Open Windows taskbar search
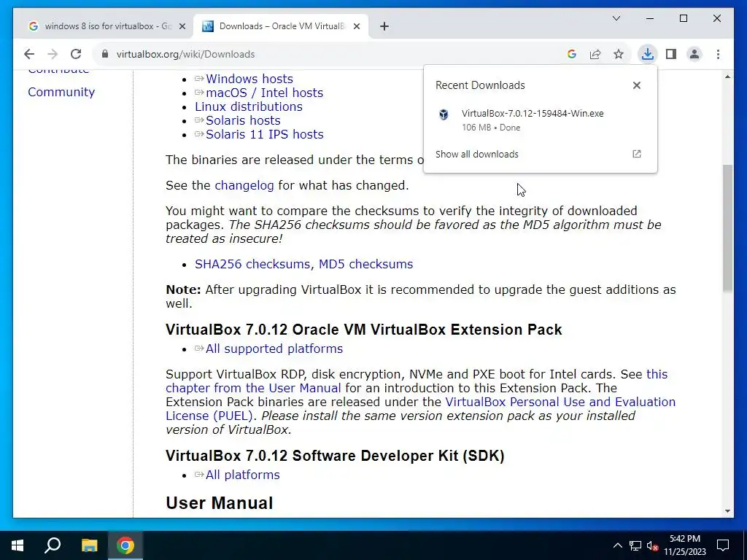Screen dimensions: 747x560 [x=53, y=545]
